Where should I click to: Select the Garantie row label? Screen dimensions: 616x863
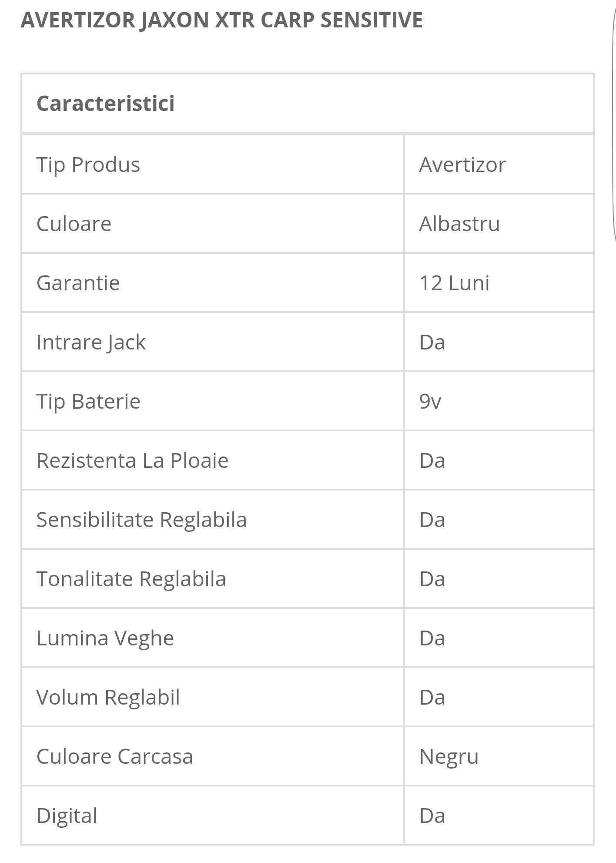pyautogui.click(x=78, y=283)
